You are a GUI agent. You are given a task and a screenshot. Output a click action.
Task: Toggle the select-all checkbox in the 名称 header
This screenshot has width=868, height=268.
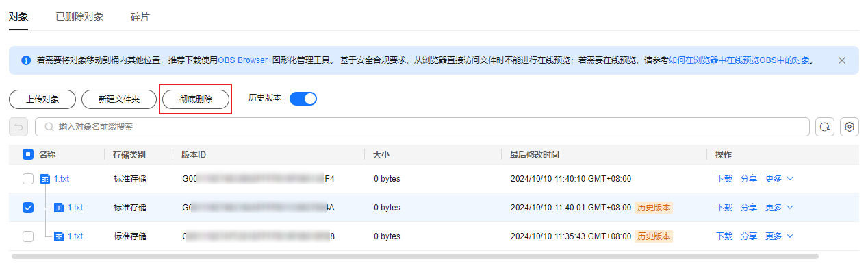tap(28, 155)
